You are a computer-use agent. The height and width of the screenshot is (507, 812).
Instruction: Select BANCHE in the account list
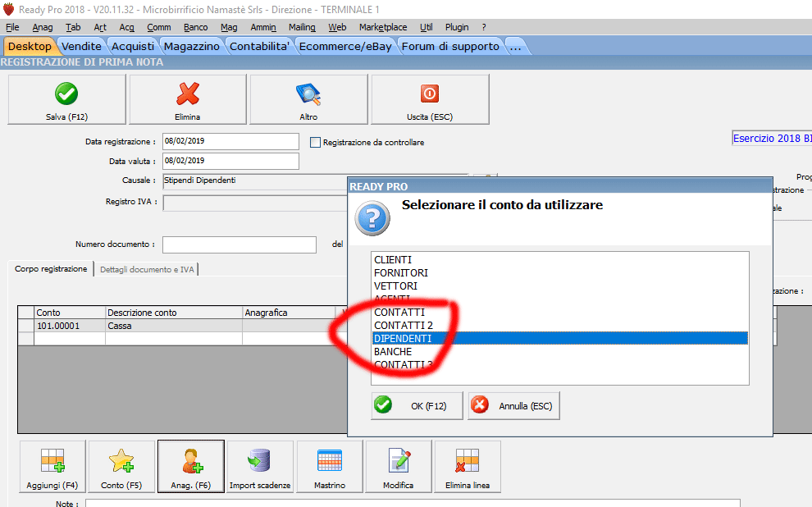[x=560, y=352]
